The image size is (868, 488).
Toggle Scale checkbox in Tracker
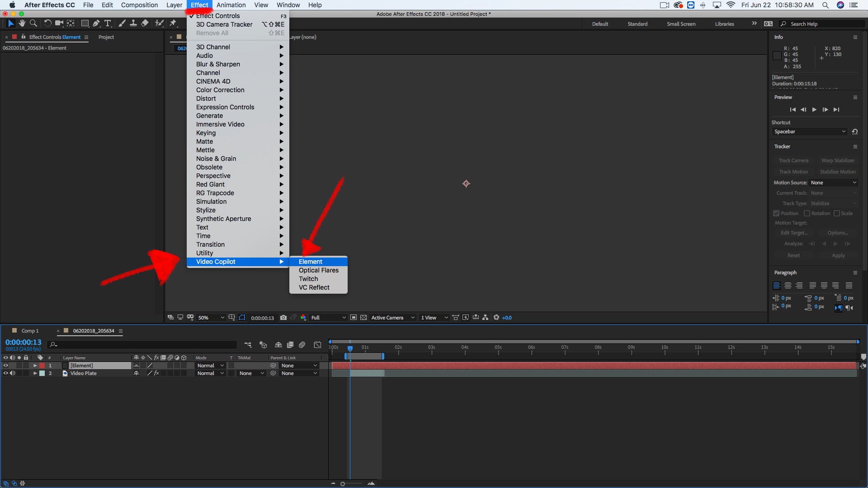pyautogui.click(x=837, y=213)
